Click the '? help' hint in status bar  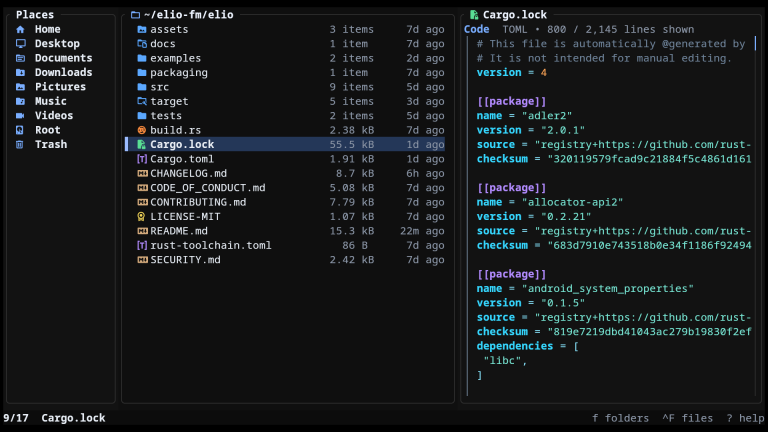coord(745,418)
